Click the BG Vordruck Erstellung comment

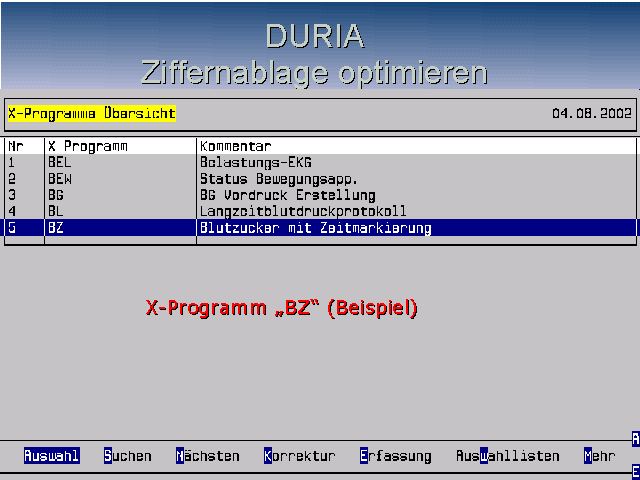tap(287, 195)
